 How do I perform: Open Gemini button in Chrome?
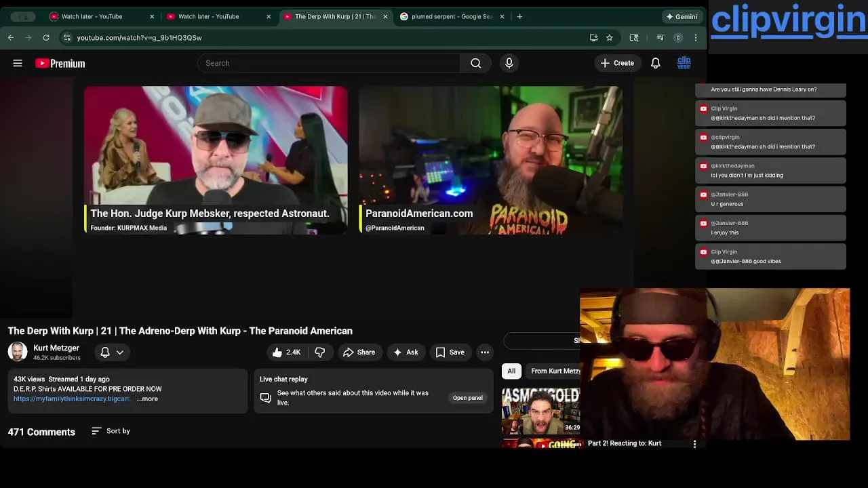[x=682, y=16]
